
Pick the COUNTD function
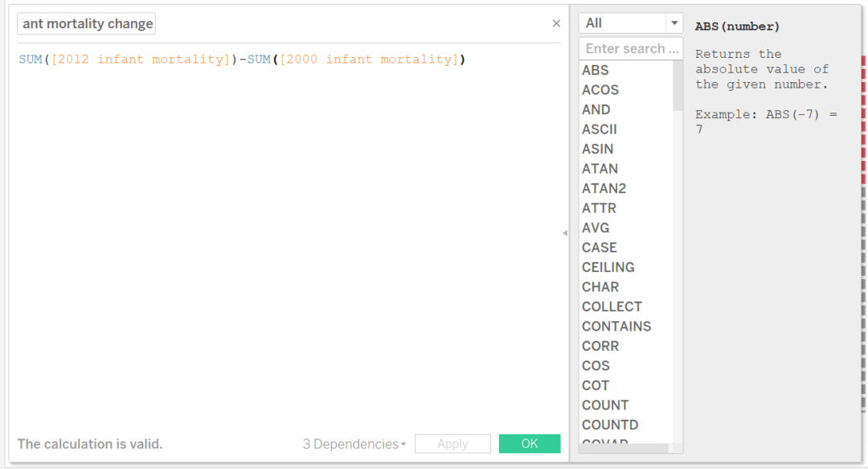610,425
